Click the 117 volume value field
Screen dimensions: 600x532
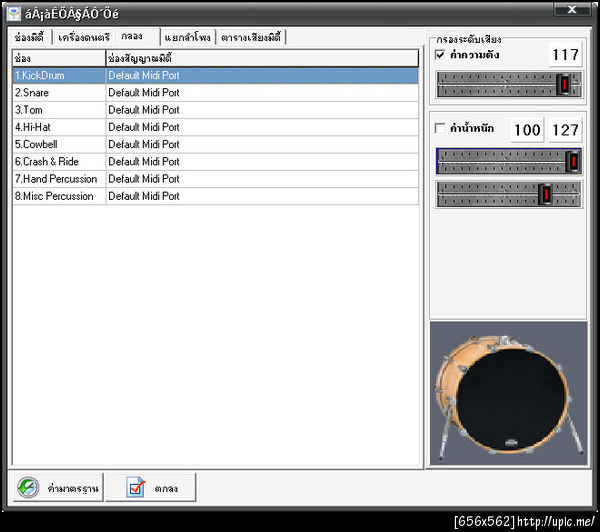(x=566, y=55)
